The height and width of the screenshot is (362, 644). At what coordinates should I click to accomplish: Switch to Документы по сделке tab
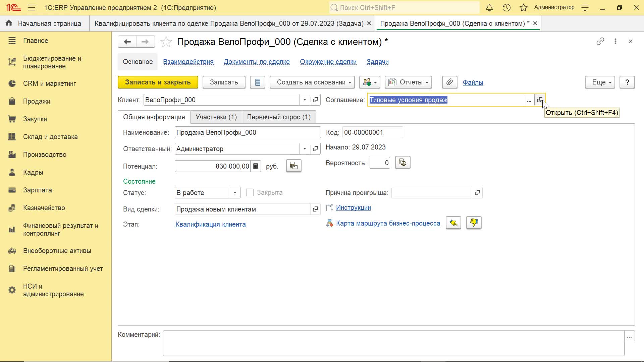tap(257, 62)
